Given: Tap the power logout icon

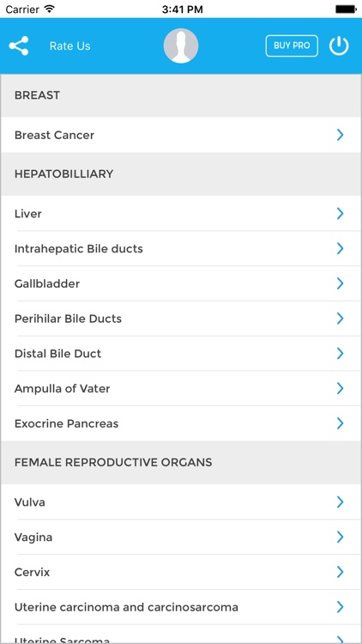Looking at the screenshot, I should click(339, 46).
